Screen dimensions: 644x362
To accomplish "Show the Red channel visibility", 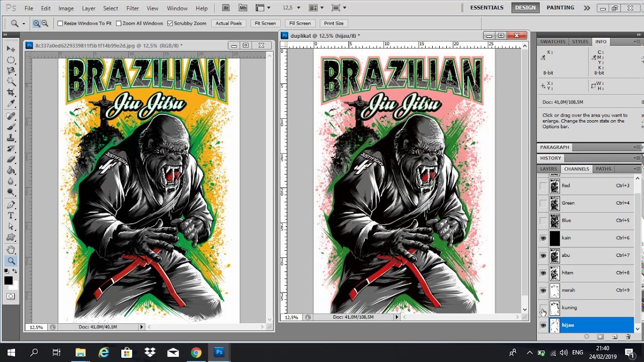I will pyautogui.click(x=543, y=186).
